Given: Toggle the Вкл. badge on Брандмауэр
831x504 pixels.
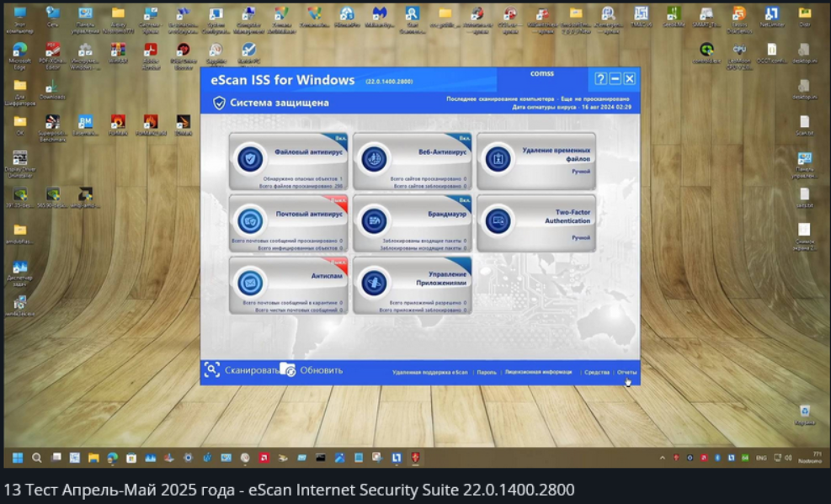Looking at the screenshot, I should (464, 200).
